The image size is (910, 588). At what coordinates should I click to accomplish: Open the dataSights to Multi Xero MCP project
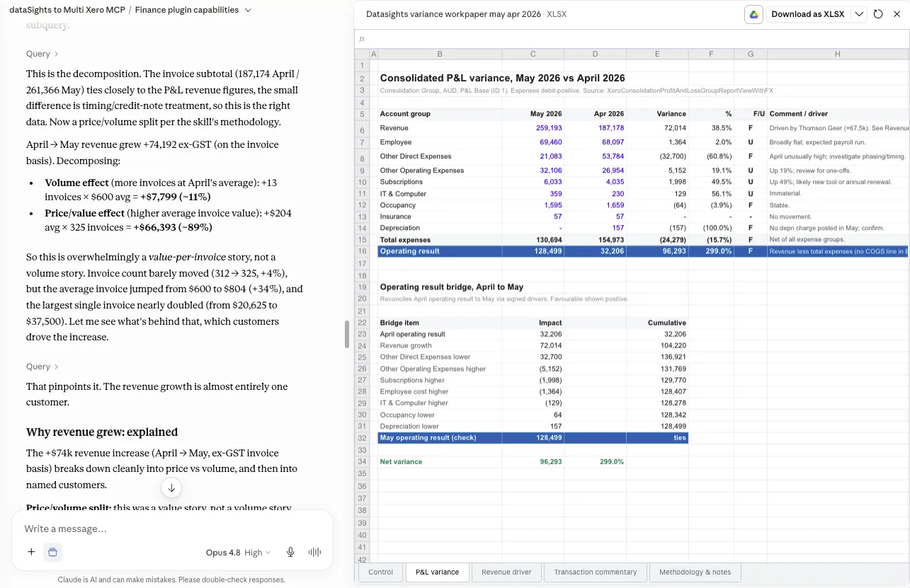point(67,10)
